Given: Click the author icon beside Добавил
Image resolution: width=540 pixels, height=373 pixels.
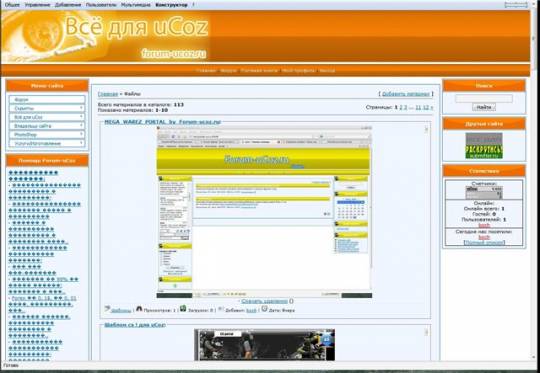Looking at the screenshot, I should [221, 308].
